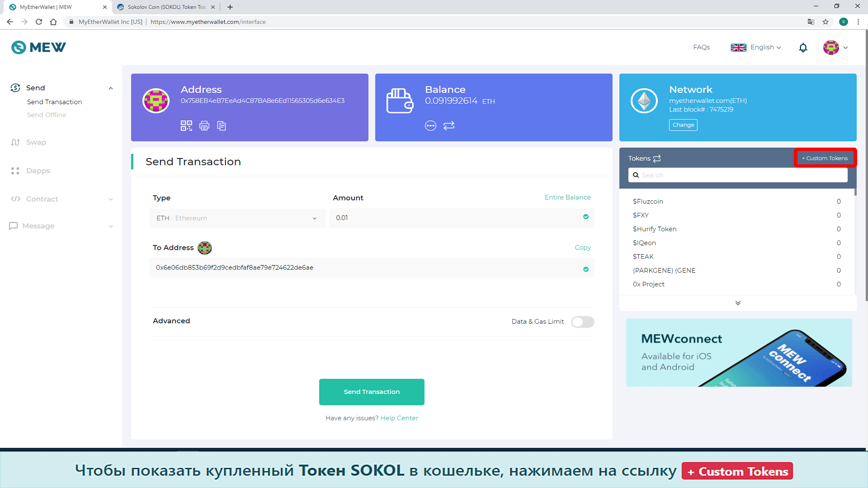Open the Chrome profile avatar
Viewport: 868px width, 488px height.
[843, 22]
